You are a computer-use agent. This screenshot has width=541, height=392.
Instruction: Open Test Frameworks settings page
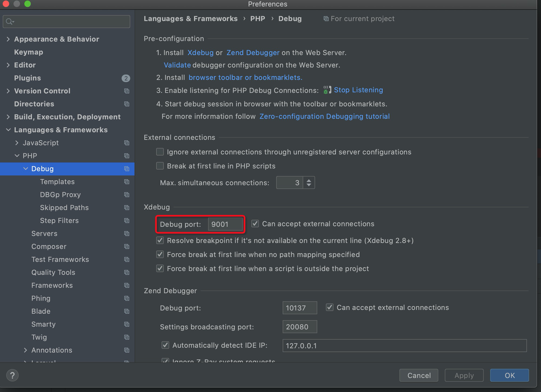(60, 259)
